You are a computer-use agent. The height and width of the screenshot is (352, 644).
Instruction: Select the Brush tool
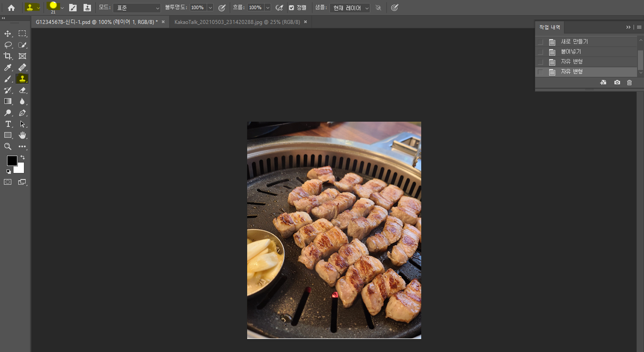coord(8,79)
